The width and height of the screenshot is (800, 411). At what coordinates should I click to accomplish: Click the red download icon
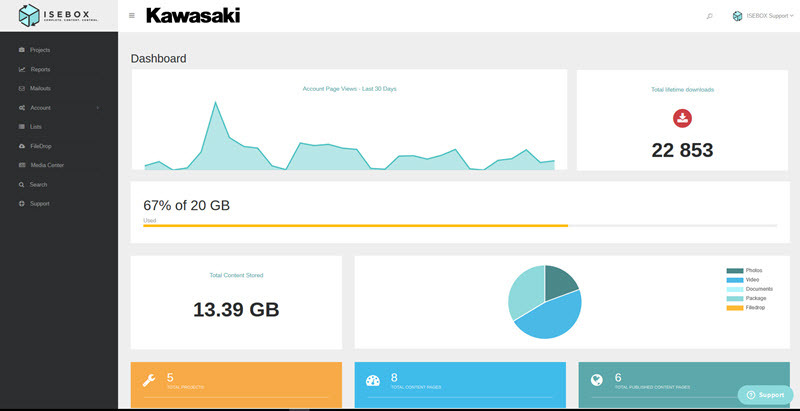[682, 119]
